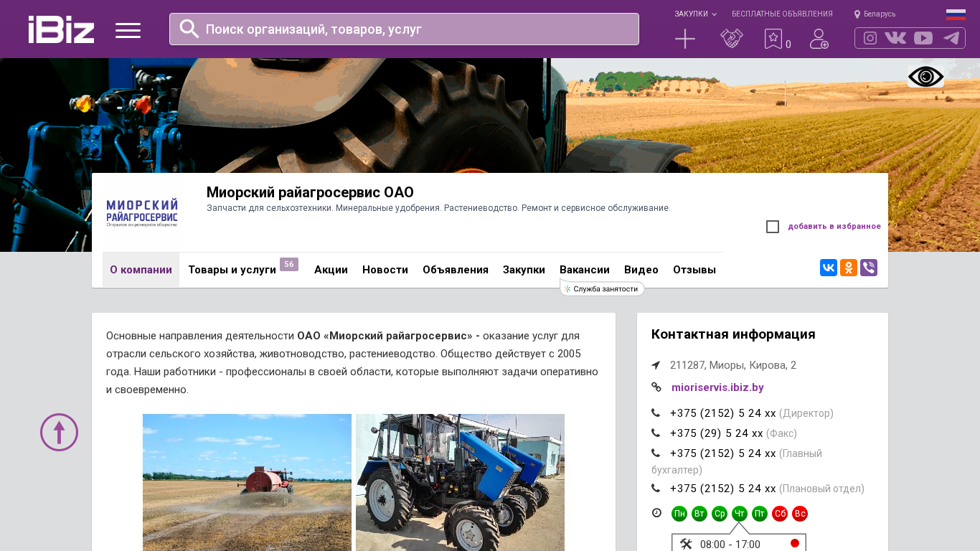980x551 pixels.
Task: Open the Беларусь location selector
Action: click(x=875, y=14)
